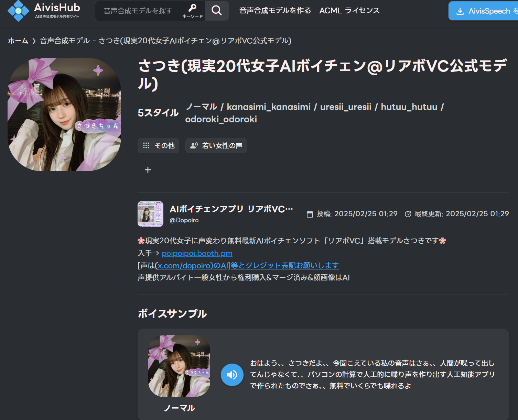Click the plus icon below the tags
The image size is (518, 420).
[148, 170]
